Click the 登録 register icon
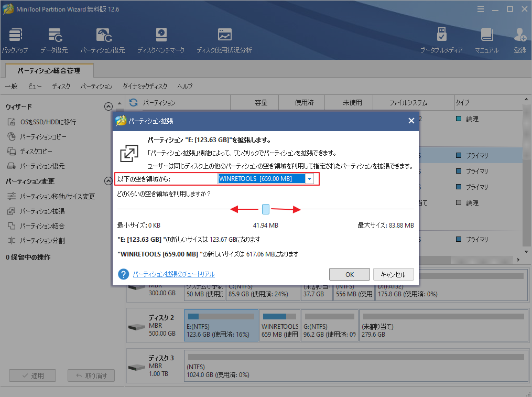The image size is (532, 397). tap(520, 41)
